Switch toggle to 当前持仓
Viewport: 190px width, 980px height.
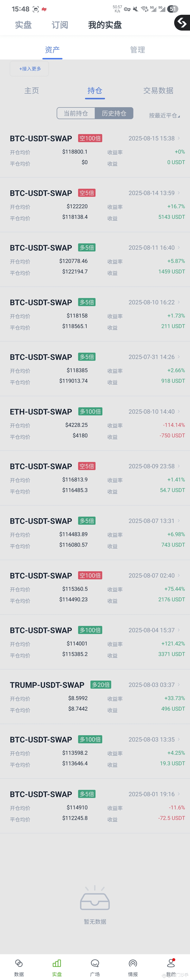tap(76, 113)
